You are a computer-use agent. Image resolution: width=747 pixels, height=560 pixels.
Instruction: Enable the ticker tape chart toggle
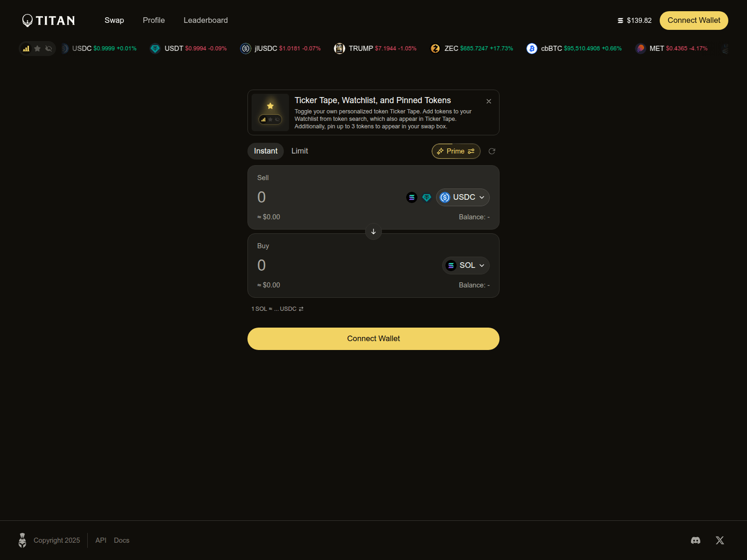click(x=26, y=48)
